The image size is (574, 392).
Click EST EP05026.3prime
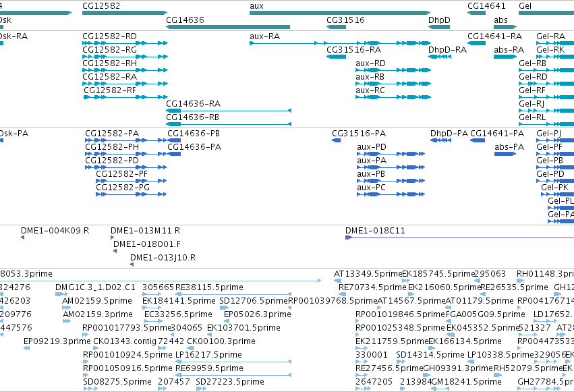pos(227,321)
